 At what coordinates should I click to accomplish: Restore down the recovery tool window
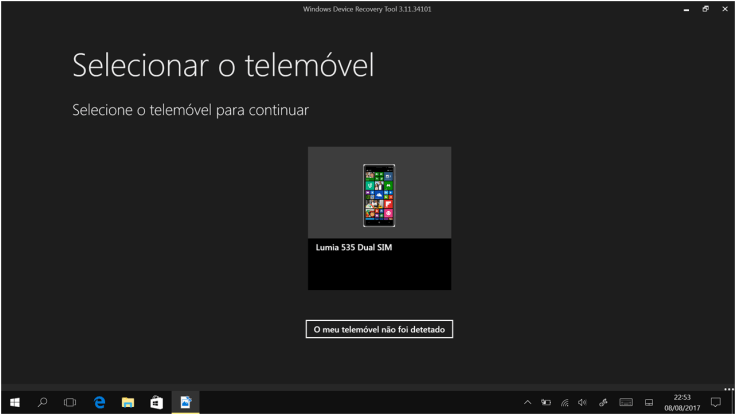pyautogui.click(x=705, y=9)
